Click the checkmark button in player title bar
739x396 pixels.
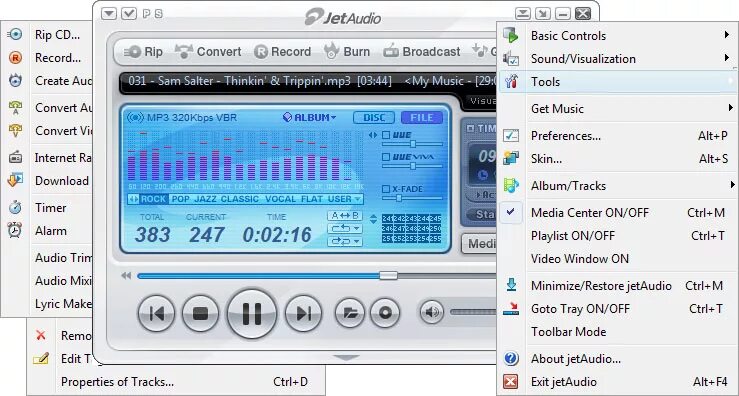[x=129, y=14]
